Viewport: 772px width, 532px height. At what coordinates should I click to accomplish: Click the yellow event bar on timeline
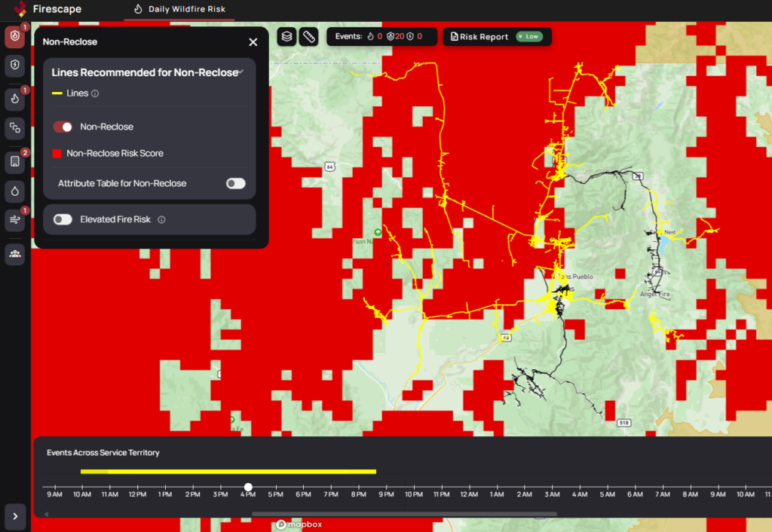[228, 472]
